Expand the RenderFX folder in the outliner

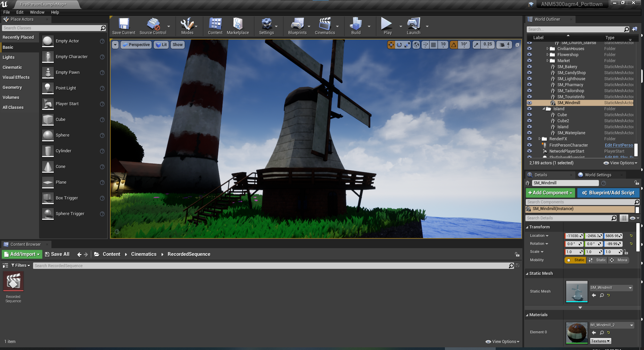[539, 139]
